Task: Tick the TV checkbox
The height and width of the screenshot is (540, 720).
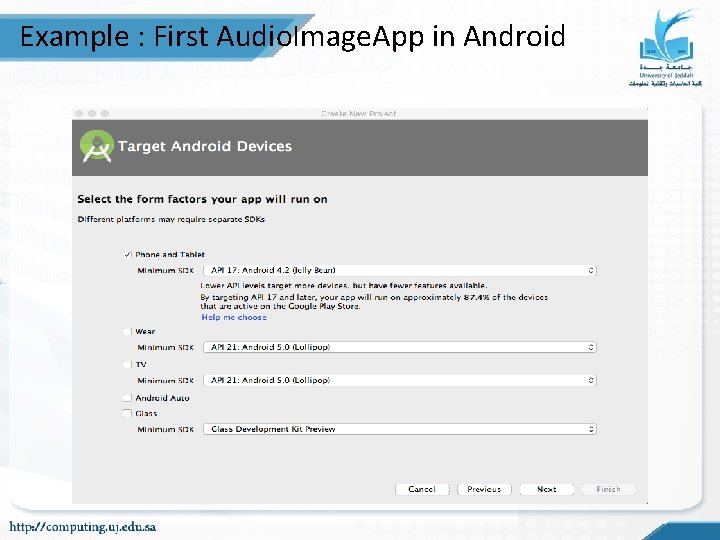Action: coord(127,365)
